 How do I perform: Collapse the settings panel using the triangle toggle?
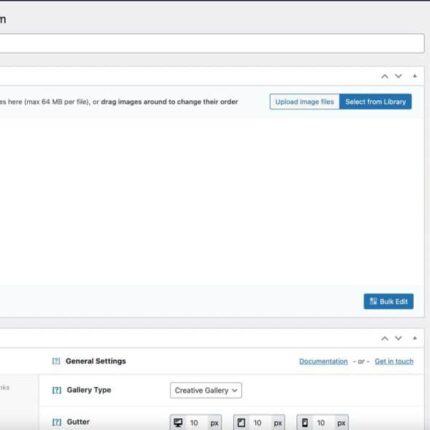pos(415,338)
